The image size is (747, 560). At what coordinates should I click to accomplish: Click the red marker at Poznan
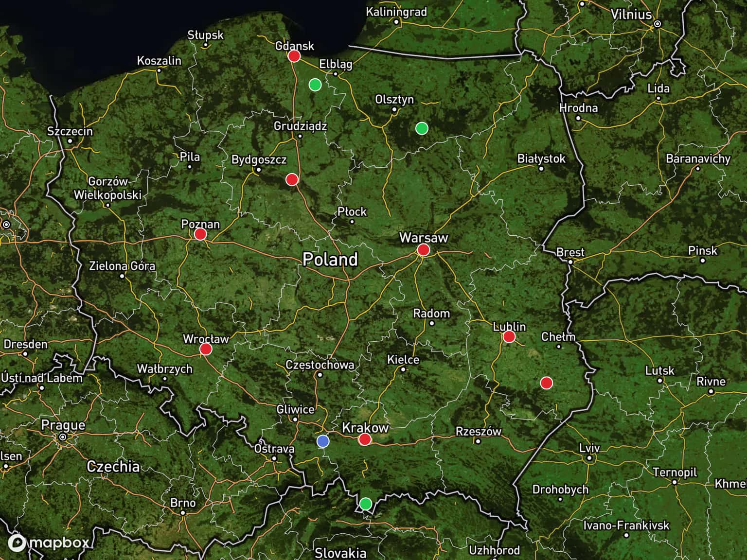(200, 234)
